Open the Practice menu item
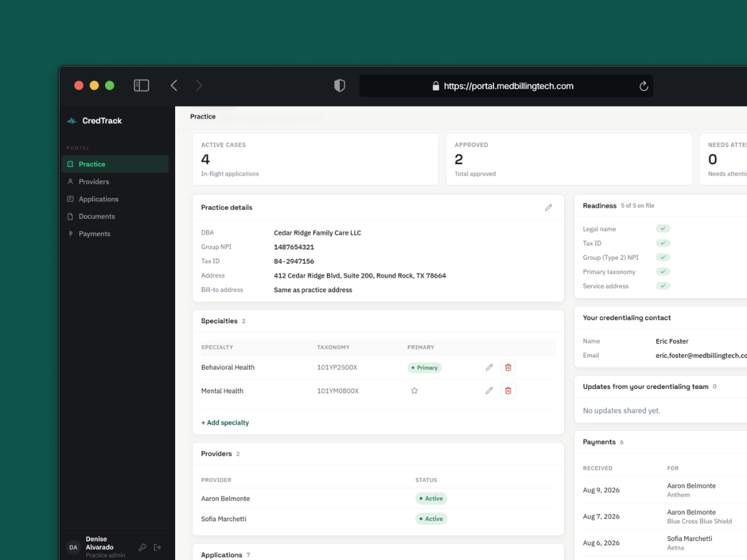Viewport: 747px width, 560px height. click(115, 164)
